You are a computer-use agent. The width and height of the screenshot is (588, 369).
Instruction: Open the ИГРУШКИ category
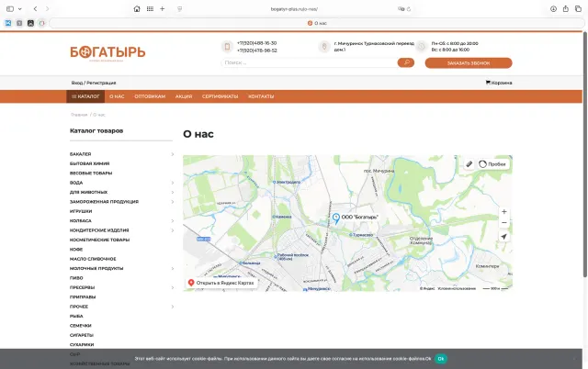81,211
